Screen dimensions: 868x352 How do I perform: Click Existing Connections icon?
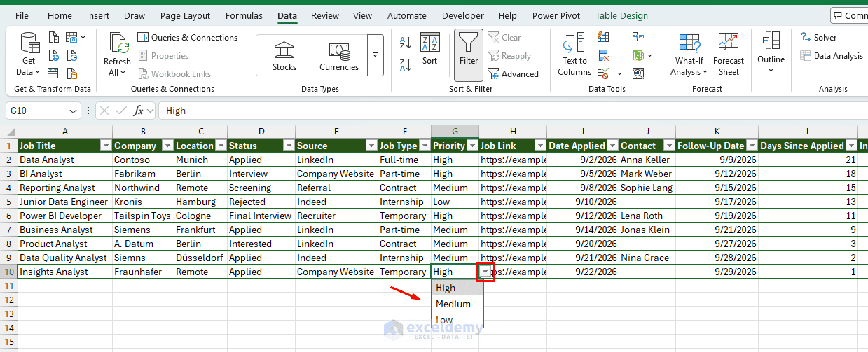(x=71, y=73)
